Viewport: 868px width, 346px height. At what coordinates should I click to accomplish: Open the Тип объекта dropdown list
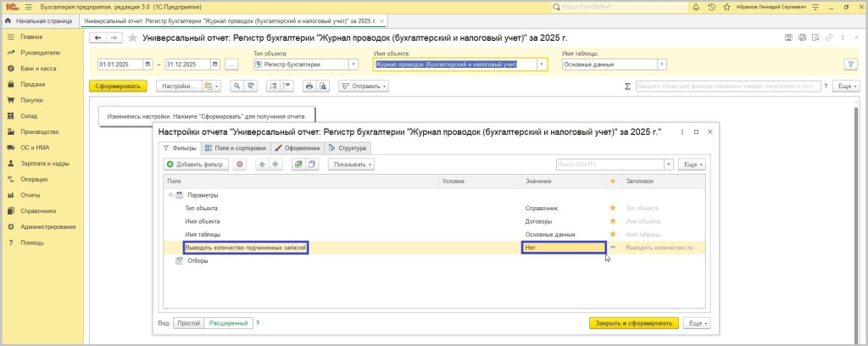pos(353,64)
